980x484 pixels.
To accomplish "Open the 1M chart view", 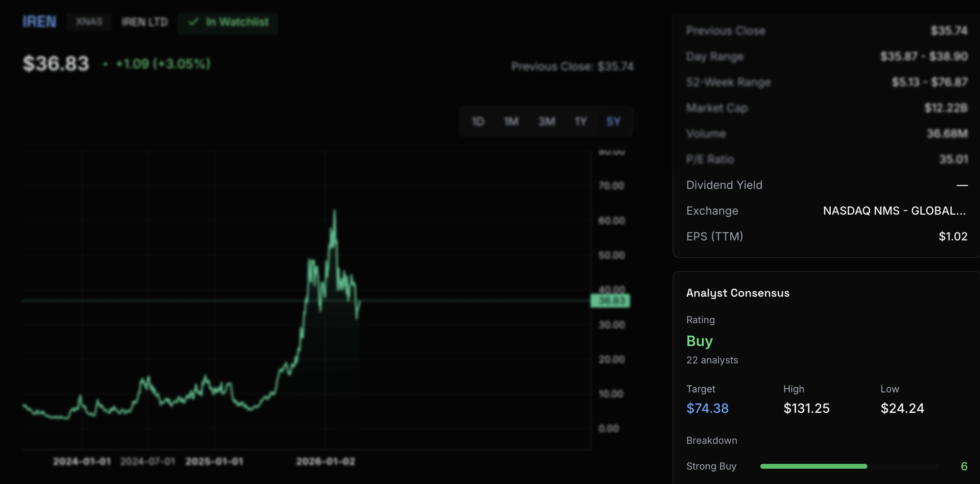I will 511,121.
